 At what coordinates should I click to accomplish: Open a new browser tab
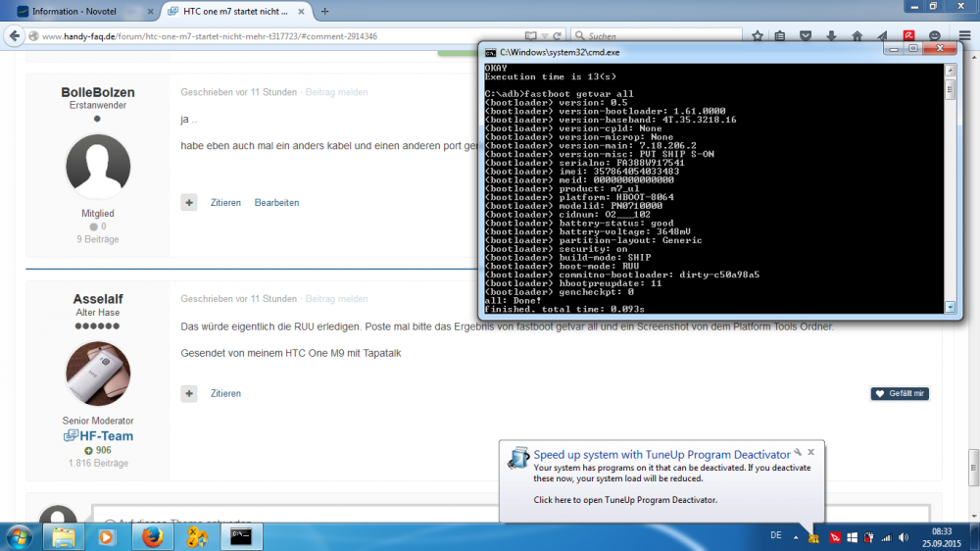pos(324,12)
